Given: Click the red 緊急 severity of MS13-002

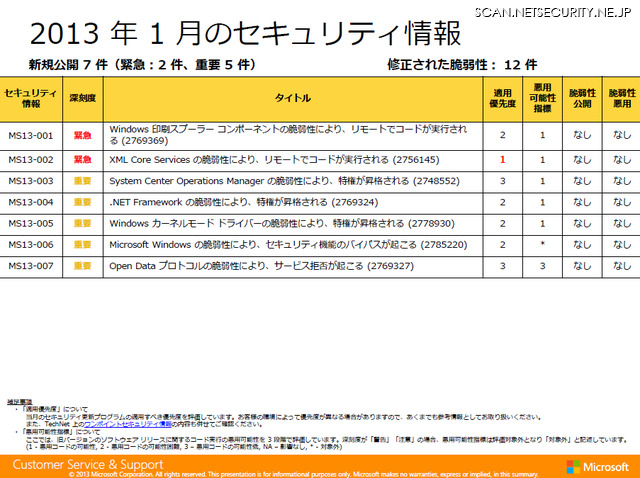Looking at the screenshot, I should 82,160.
